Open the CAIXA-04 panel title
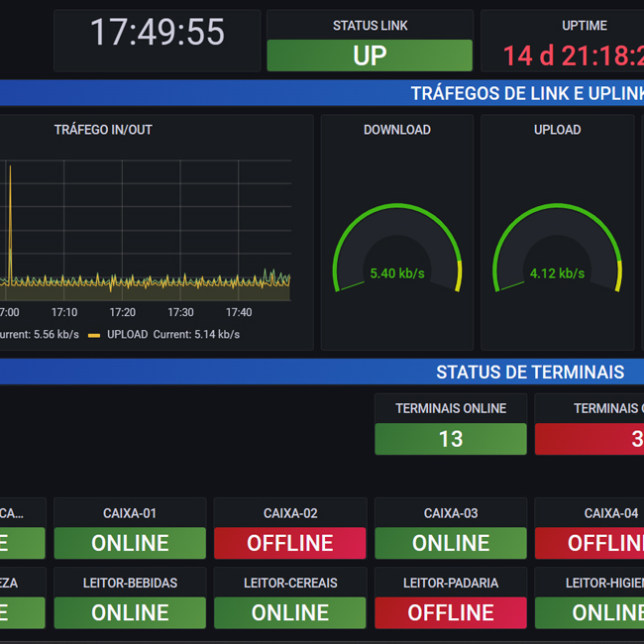 click(611, 513)
